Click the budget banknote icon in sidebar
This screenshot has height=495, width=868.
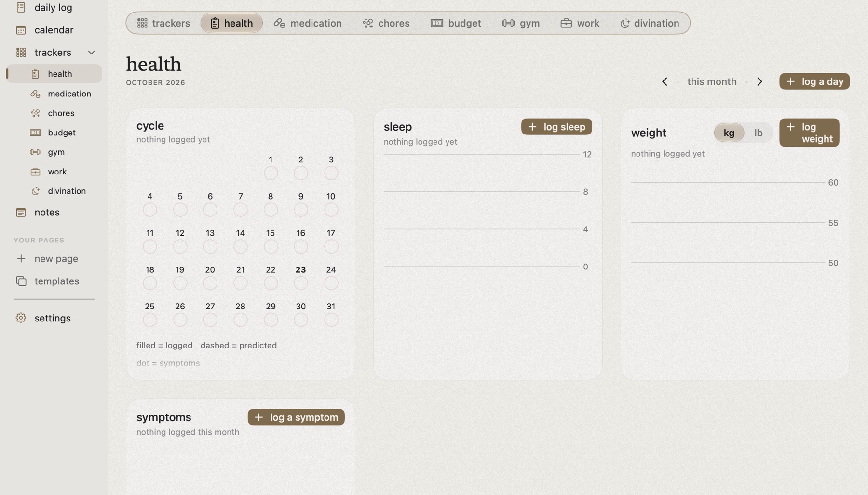35,133
